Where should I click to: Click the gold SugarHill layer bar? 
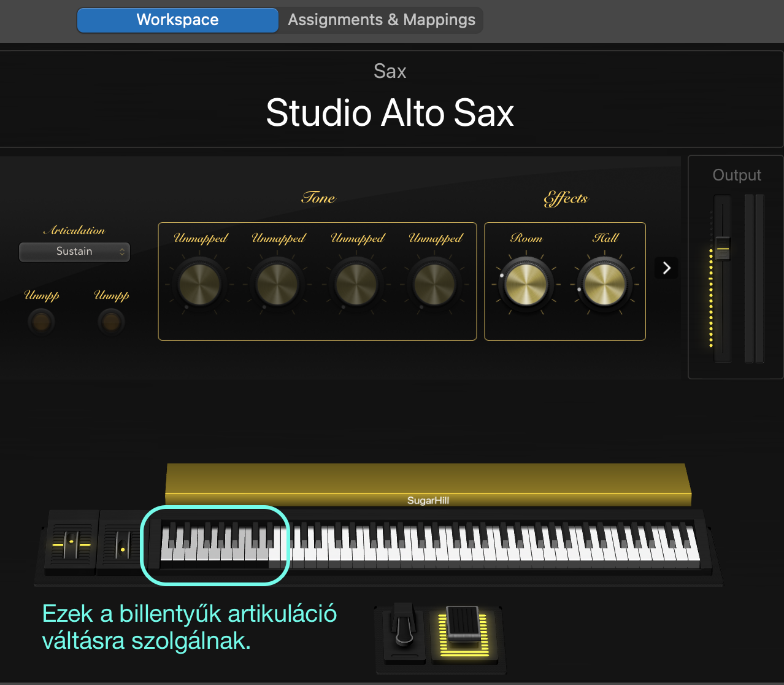[x=428, y=485]
